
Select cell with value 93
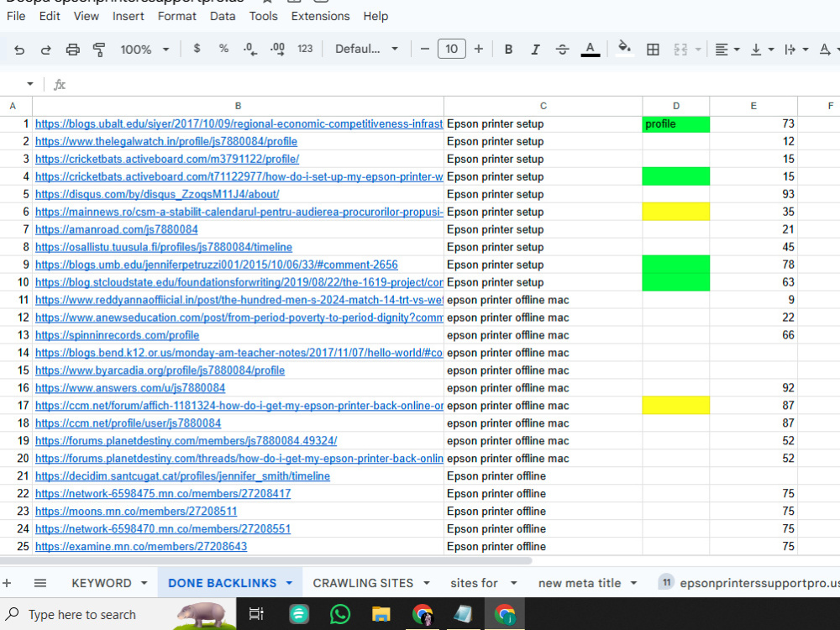[753, 194]
